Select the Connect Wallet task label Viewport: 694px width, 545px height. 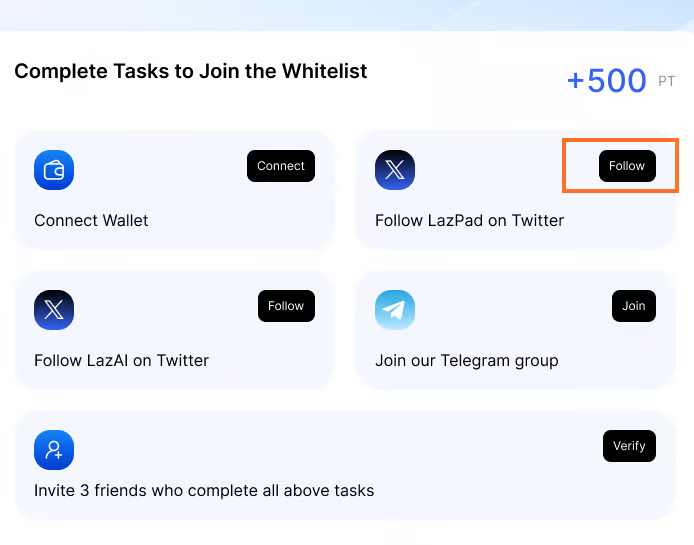click(91, 220)
